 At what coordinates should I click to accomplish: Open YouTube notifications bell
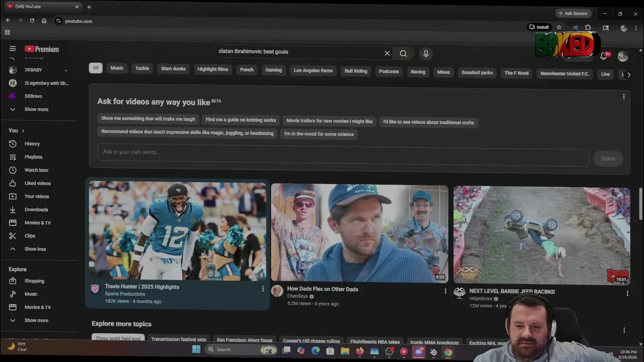click(604, 56)
